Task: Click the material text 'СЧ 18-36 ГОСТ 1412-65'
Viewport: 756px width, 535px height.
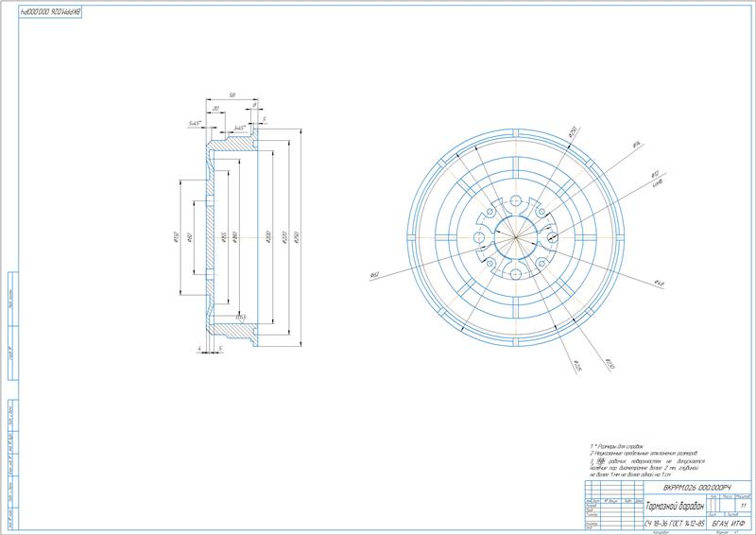Action: click(x=675, y=524)
